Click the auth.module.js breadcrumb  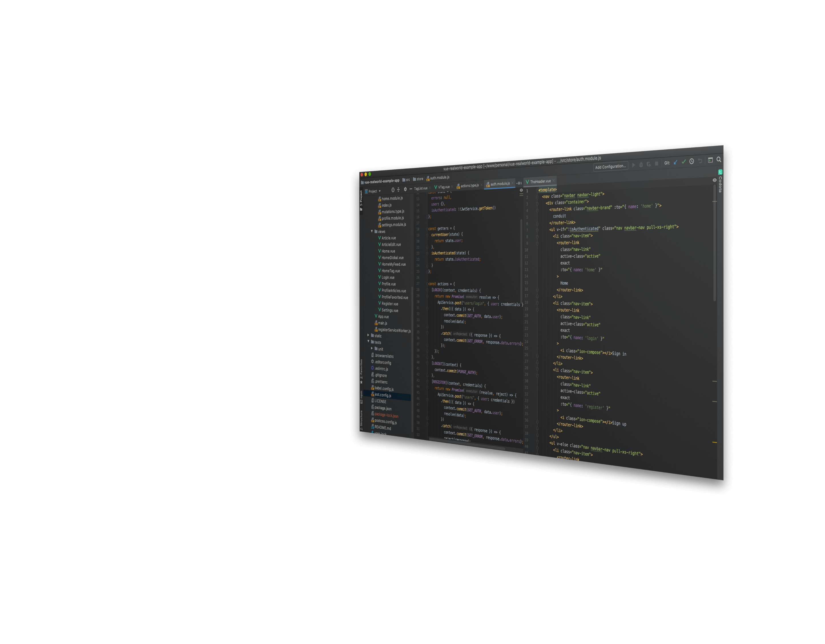438,178
